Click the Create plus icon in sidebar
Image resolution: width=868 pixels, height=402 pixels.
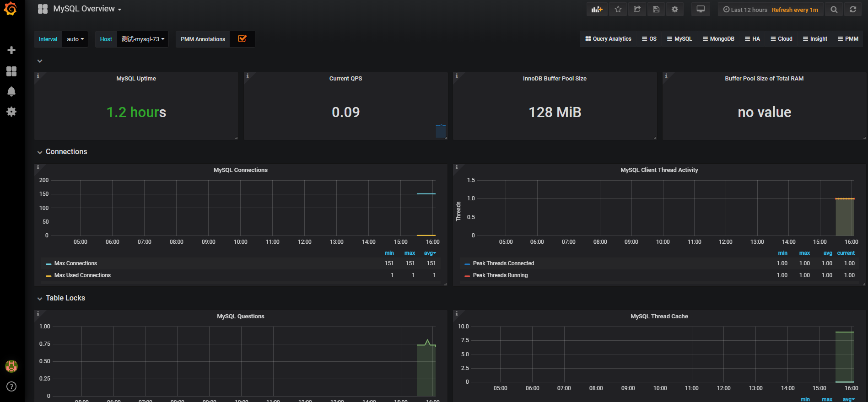click(x=11, y=50)
